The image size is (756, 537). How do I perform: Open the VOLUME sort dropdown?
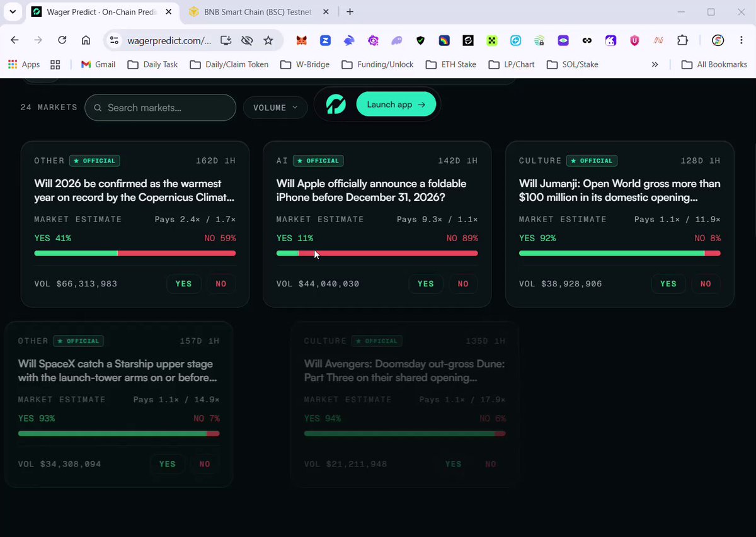coord(275,108)
